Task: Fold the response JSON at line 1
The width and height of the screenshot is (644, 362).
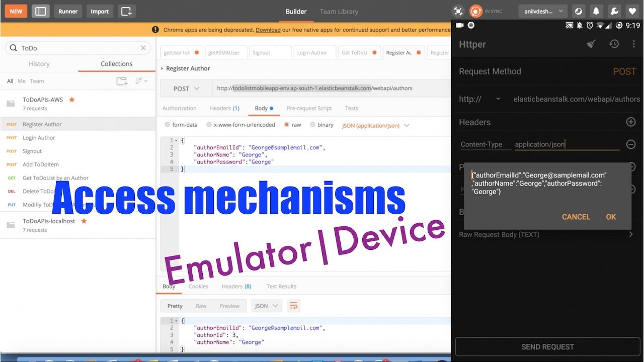Action: pos(176,321)
